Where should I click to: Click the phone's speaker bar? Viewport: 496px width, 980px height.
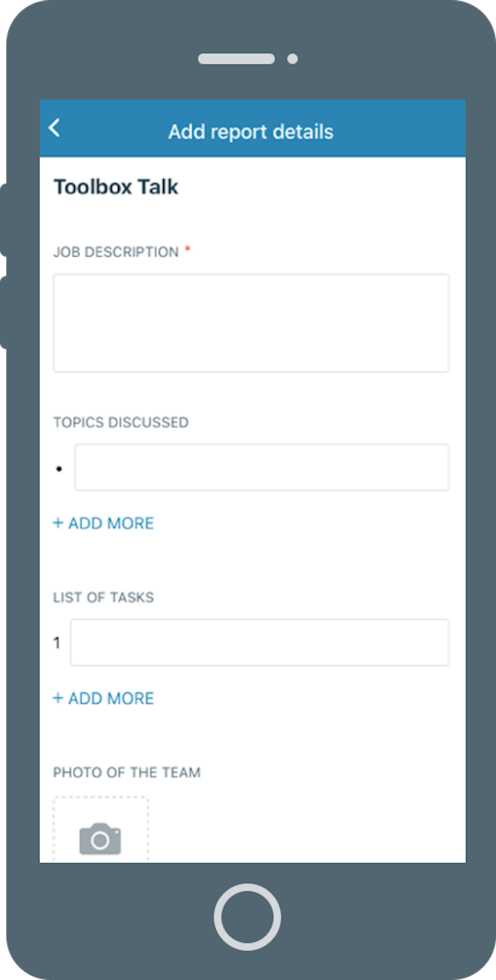click(x=236, y=59)
